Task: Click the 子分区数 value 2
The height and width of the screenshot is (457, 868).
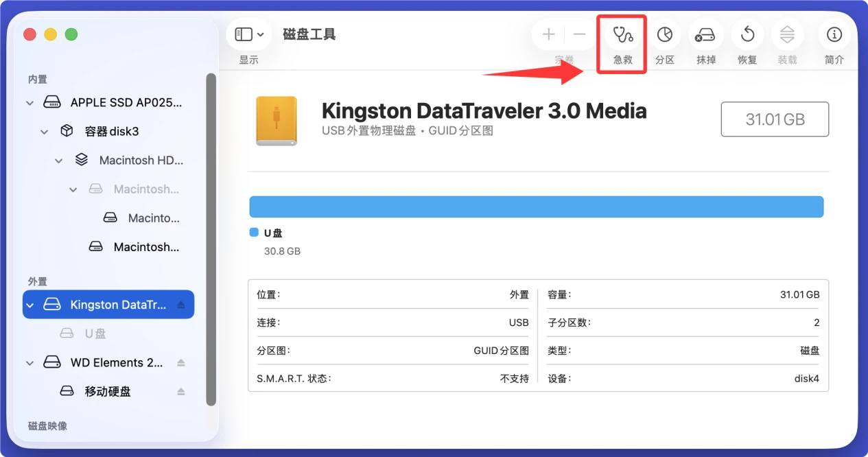Action: click(x=817, y=323)
